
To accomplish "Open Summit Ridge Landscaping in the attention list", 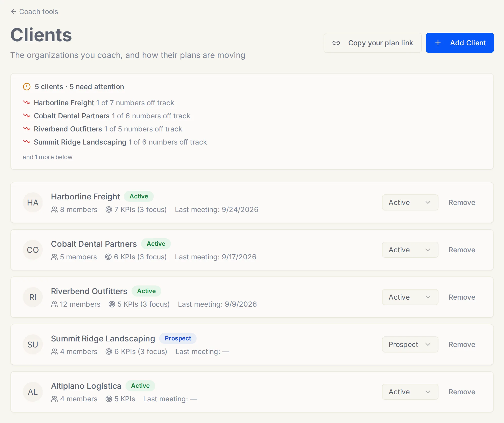I will pos(80,142).
